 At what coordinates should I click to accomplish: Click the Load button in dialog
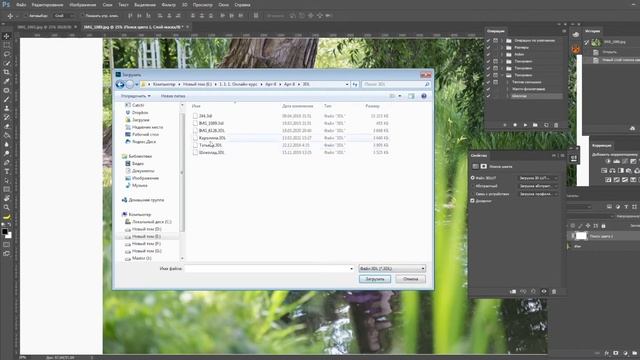(x=375, y=279)
